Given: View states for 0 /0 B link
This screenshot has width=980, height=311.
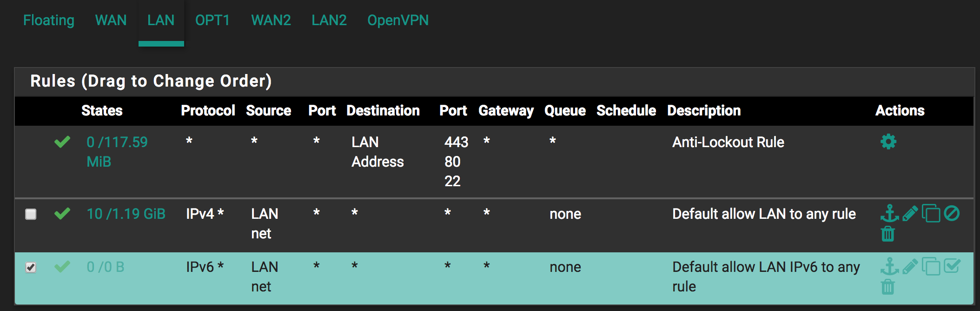Looking at the screenshot, I should (x=106, y=267).
